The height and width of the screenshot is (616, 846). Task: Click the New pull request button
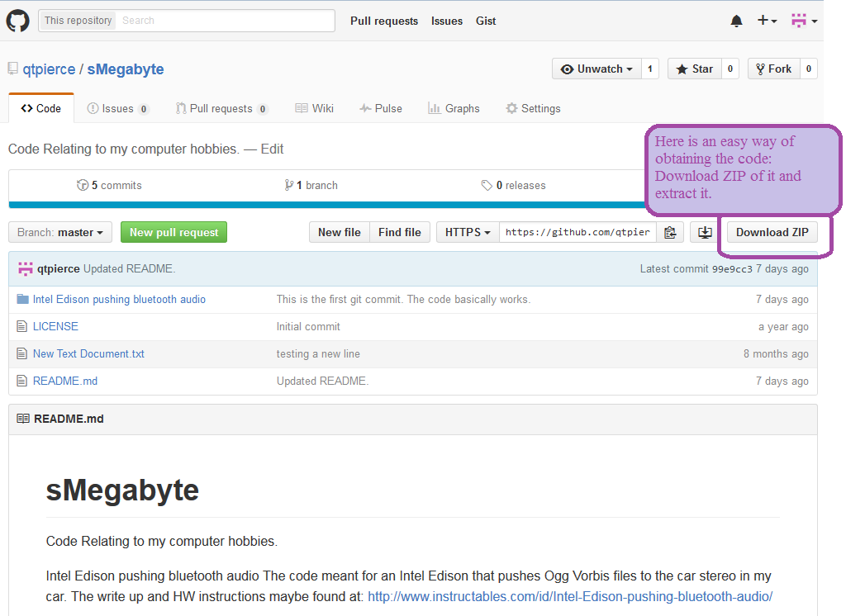point(173,233)
